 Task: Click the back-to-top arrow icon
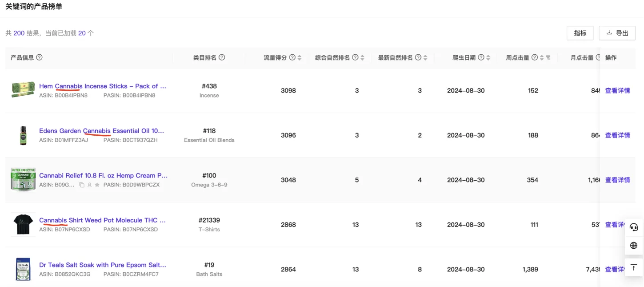click(633, 267)
